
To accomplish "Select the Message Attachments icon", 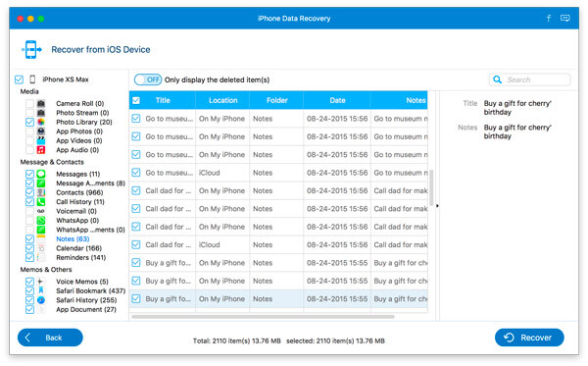I will pyautogui.click(x=41, y=183).
